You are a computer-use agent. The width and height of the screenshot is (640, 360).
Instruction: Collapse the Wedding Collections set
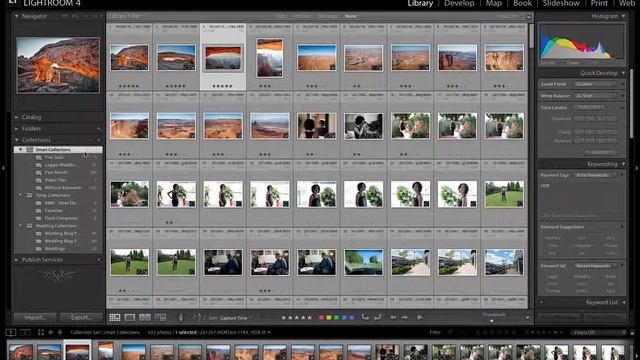(x=20, y=226)
